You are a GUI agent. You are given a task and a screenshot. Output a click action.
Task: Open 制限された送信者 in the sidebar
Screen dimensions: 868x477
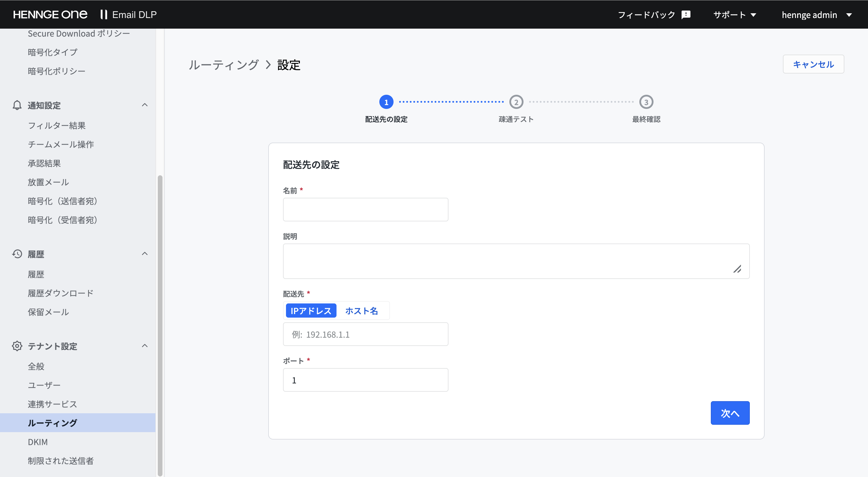tap(61, 460)
